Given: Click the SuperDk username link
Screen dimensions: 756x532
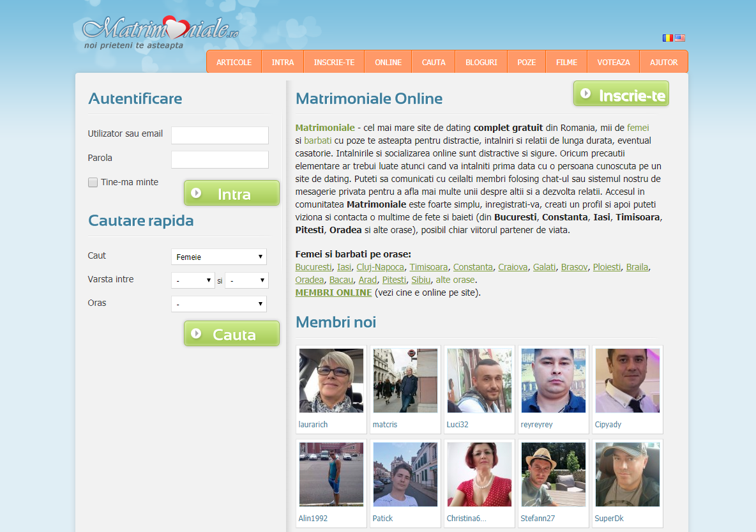Looking at the screenshot, I should tap(609, 519).
